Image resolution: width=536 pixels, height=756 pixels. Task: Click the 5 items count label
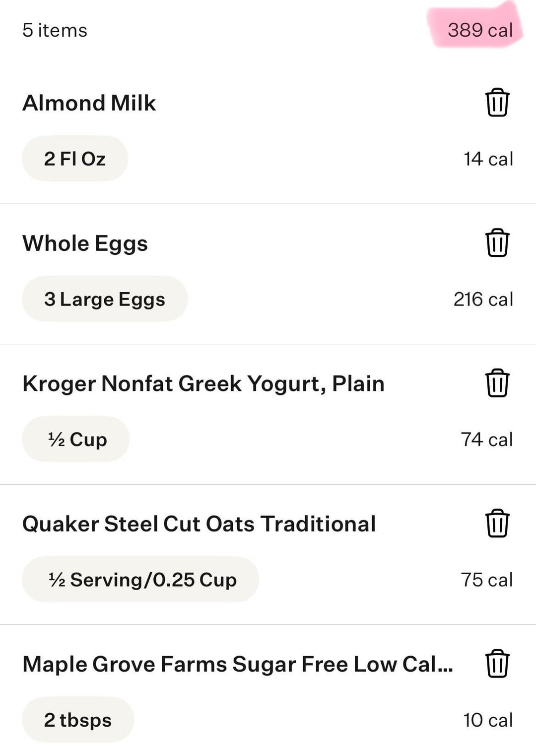click(55, 30)
